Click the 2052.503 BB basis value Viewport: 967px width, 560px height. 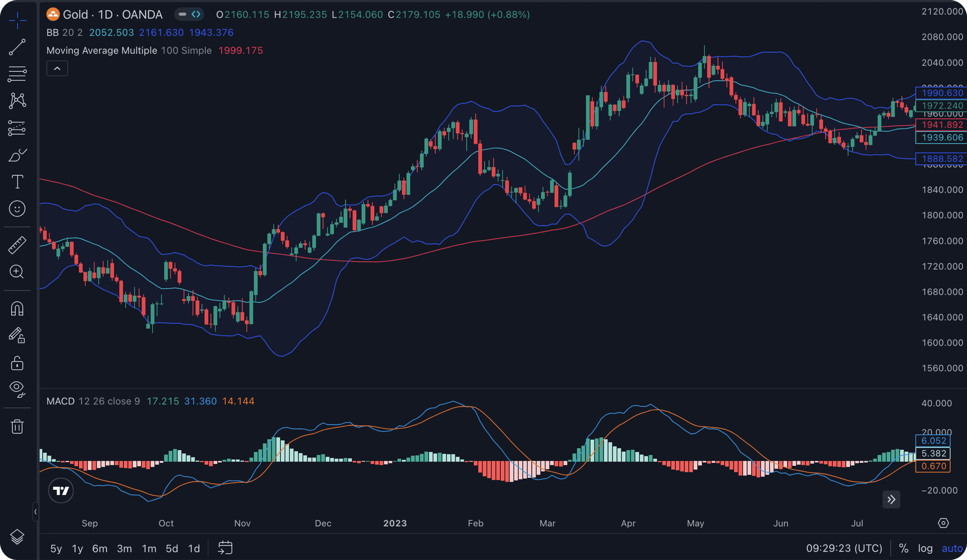click(x=111, y=32)
